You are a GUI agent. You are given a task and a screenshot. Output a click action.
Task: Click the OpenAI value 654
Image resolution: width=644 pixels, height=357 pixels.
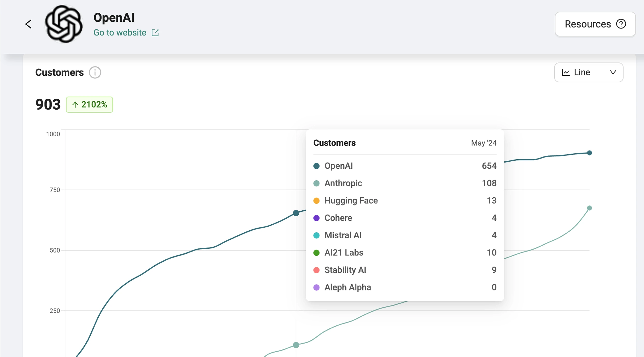489,166
